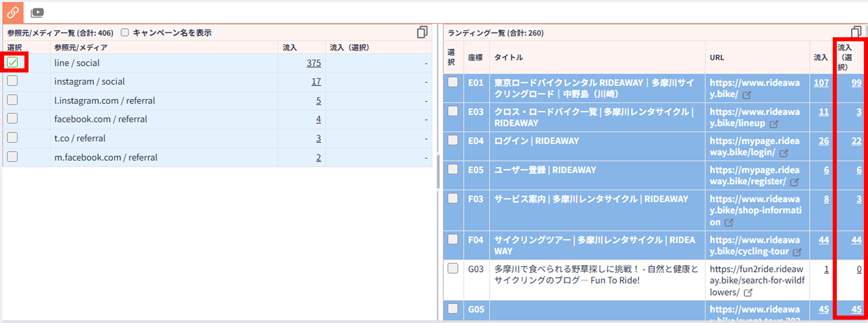This screenshot has height=323, width=868.
Task: Open external link icon for shop-information URL
Action: coord(729,223)
